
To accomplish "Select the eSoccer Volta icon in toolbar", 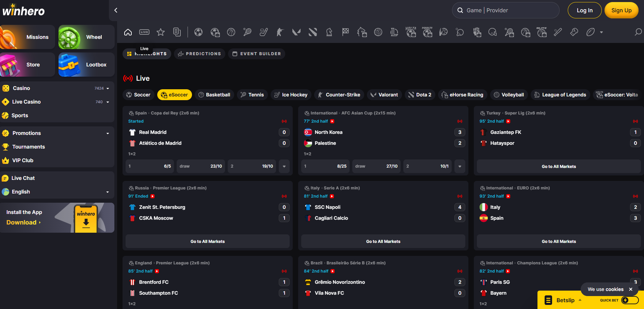I will coord(411,32).
